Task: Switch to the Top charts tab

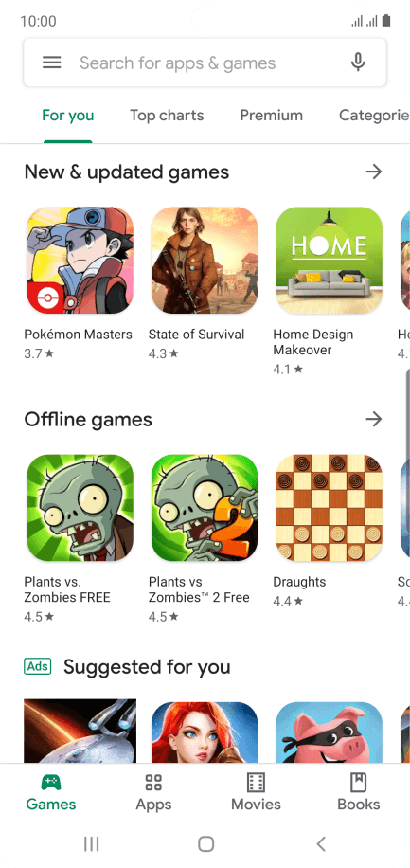Action: pos(167,116)
